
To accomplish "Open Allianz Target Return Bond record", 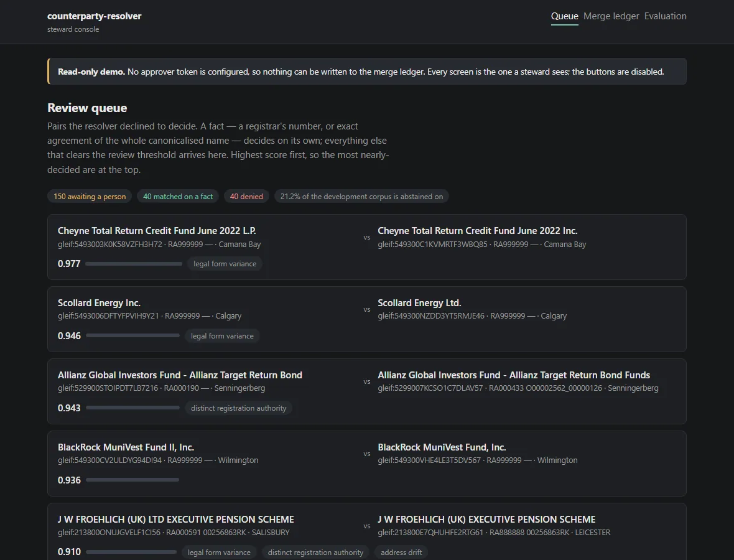I will tap(180, 375).
